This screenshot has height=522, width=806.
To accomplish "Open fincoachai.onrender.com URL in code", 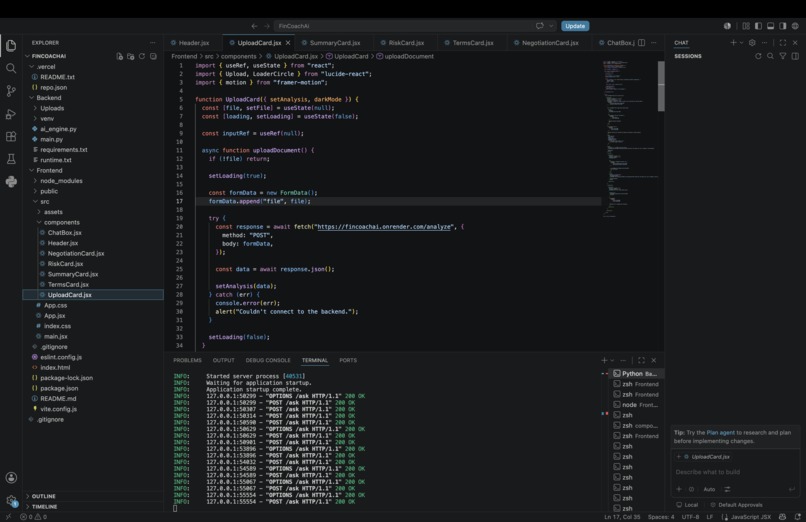I will (x=384, y=227).
